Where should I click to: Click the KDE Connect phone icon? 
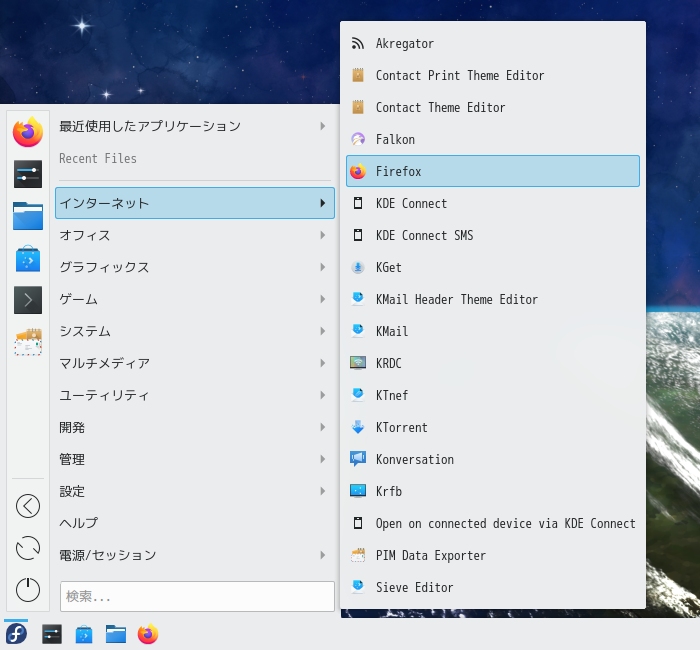tap(358, 204)
